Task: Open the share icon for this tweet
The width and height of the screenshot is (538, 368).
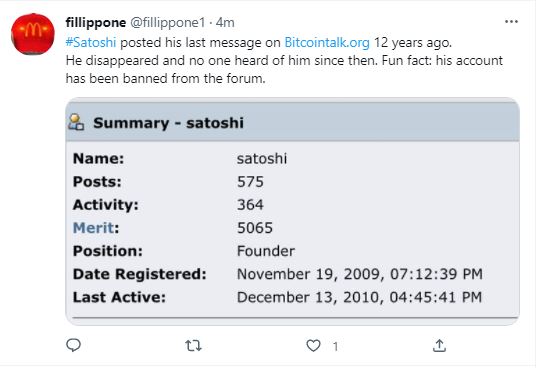Action: (x=439, y=345)
